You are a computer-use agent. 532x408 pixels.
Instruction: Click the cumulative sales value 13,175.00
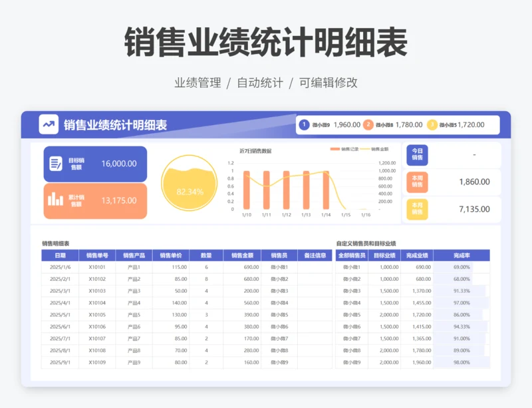[x=119, y=200]
